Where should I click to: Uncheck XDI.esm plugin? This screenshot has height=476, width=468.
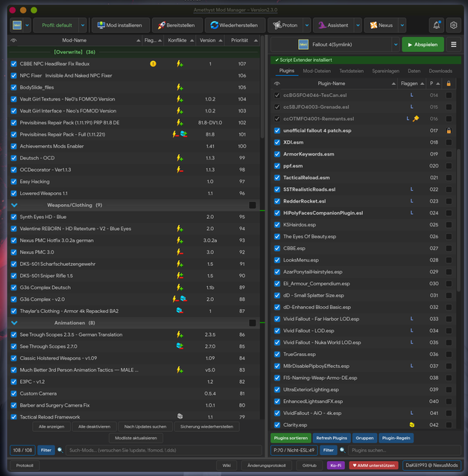[277, 142]
